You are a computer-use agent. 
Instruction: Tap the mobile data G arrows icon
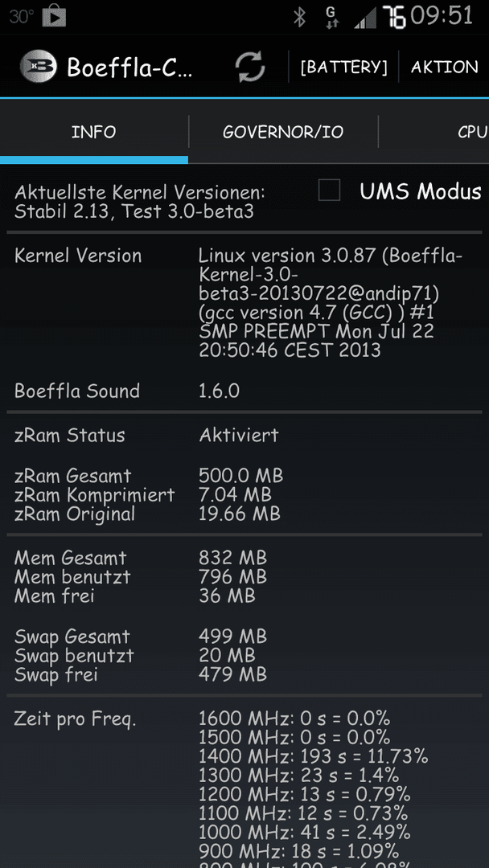(331, 17)
